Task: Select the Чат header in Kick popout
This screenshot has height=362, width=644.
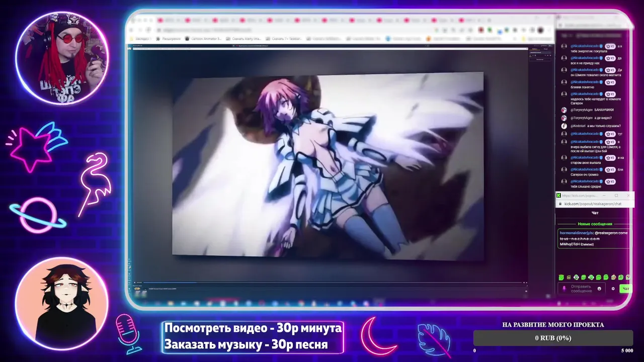Action: pos(595,213)
